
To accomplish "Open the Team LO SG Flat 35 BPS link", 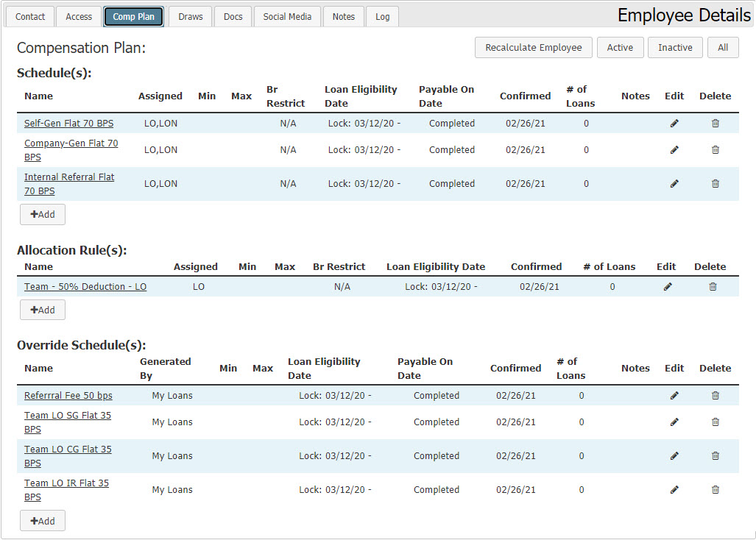I will click(x=68, y=422).
